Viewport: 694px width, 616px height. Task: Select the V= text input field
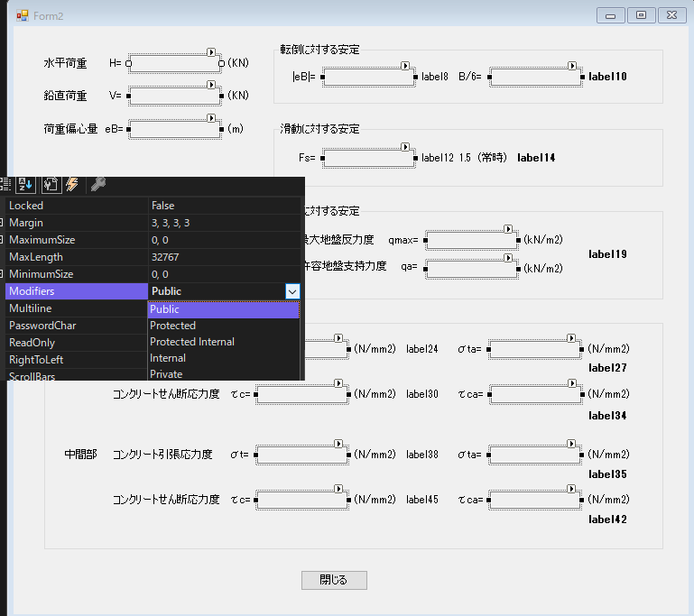(175, 96)
